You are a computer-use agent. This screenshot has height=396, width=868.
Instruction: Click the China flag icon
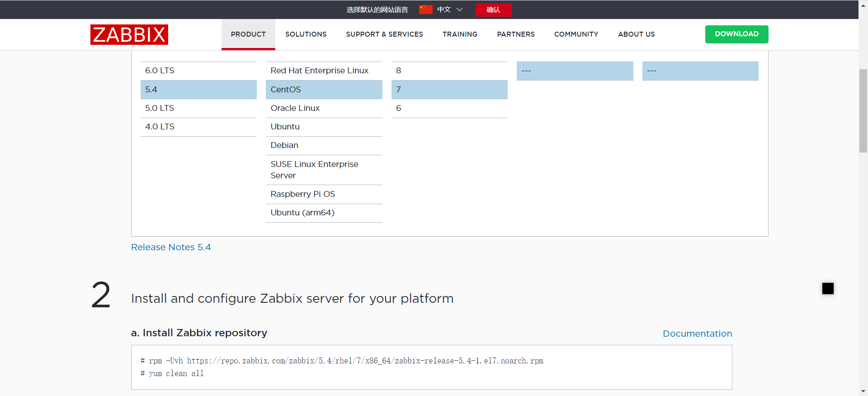pyautogui.click(x=425, y=10)
